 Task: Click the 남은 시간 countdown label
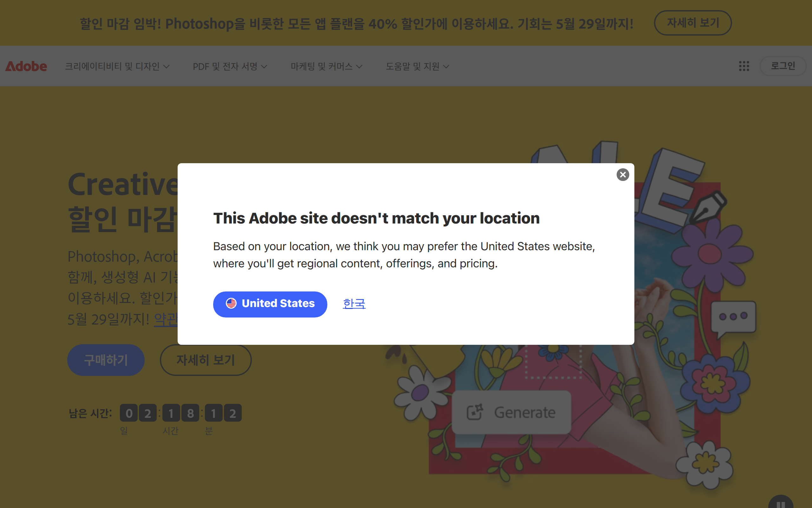pyautogui.click(x=90, y=413)
